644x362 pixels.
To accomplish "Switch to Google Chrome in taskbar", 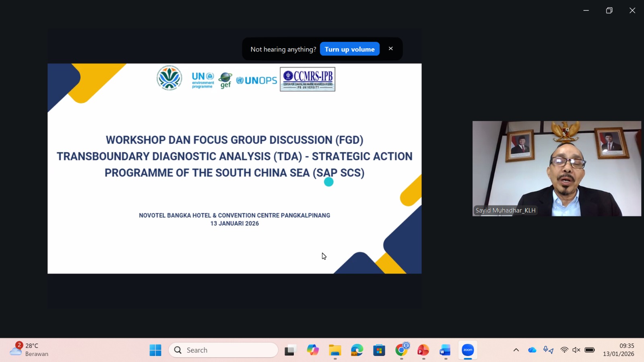I will (x=401, y=350).
